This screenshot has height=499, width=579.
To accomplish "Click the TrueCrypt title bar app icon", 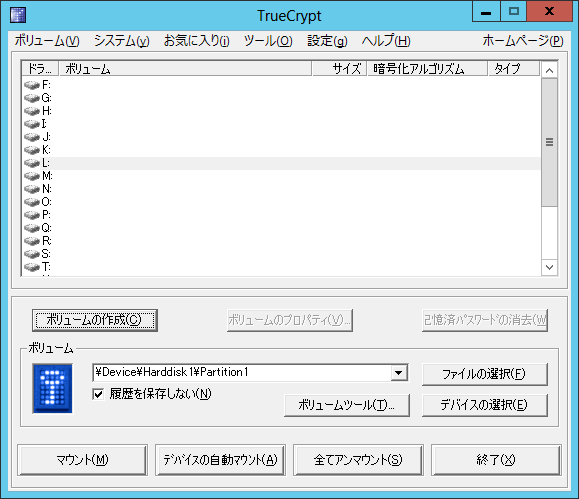I will point(18,15).
